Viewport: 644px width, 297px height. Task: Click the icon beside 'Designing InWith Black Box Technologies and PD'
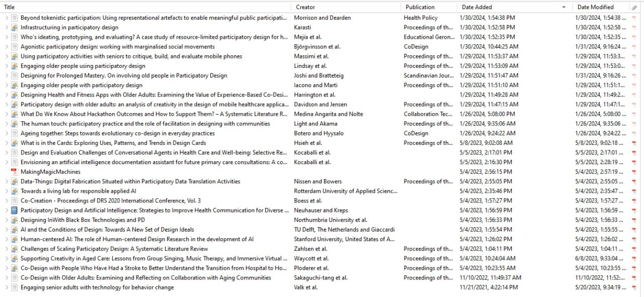tap(15, 220)
